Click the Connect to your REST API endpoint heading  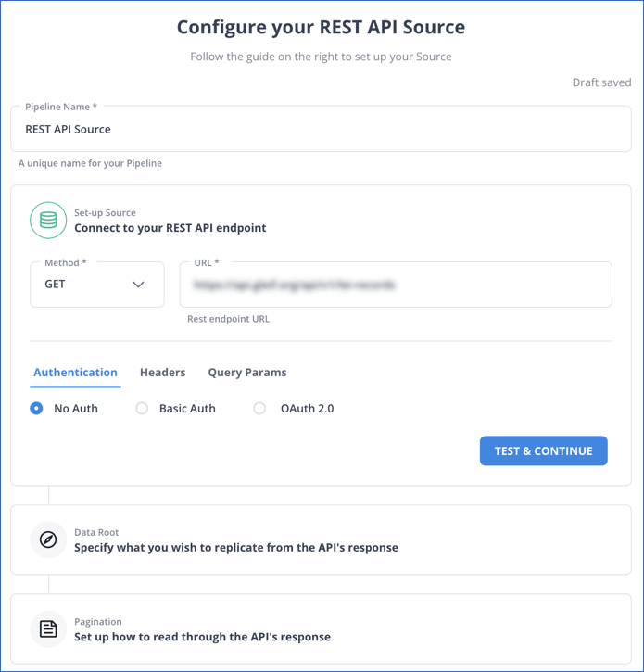pyautogui.click(x=170, y=228)
